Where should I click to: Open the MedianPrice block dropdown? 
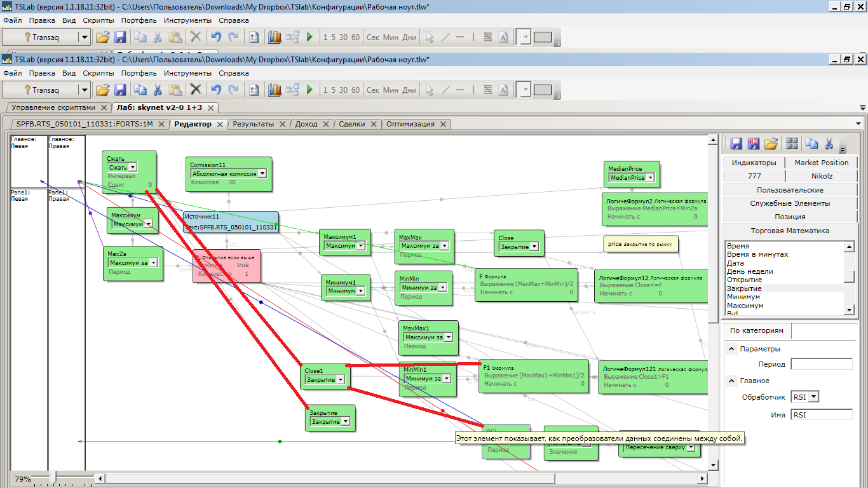(650, 178)
